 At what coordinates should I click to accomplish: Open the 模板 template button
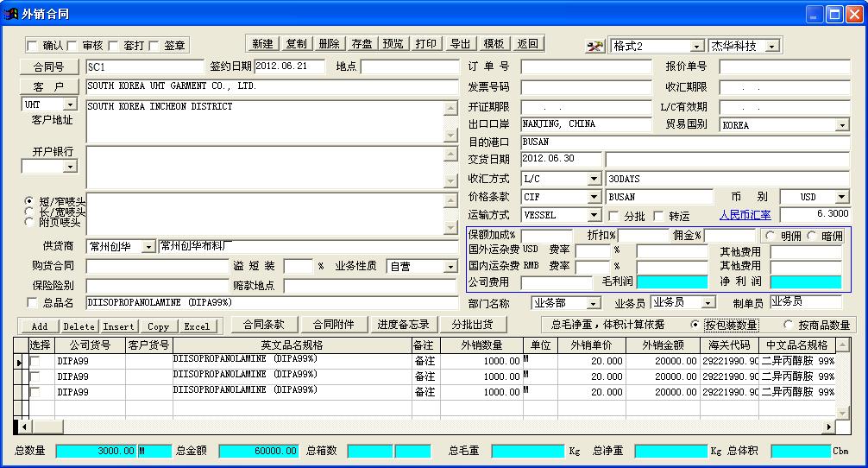pos(494,44)
